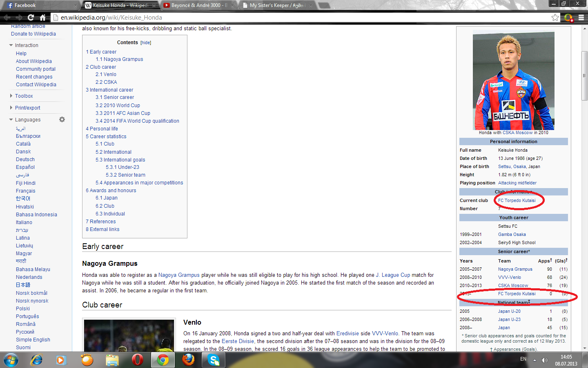Open Donate to Wikipedia link

(x=33, y=34)
